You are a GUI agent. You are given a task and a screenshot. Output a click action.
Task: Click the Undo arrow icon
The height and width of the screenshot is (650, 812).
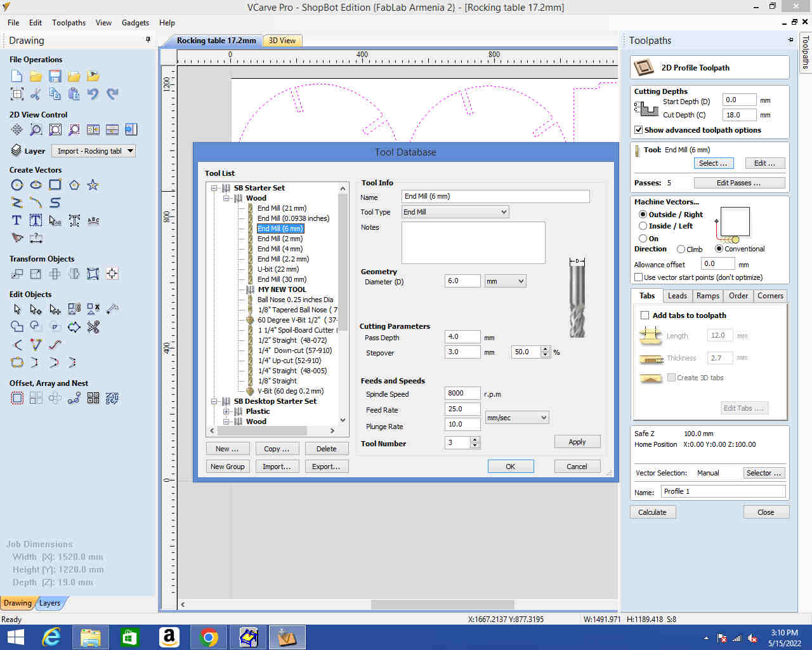click(93, 94)
